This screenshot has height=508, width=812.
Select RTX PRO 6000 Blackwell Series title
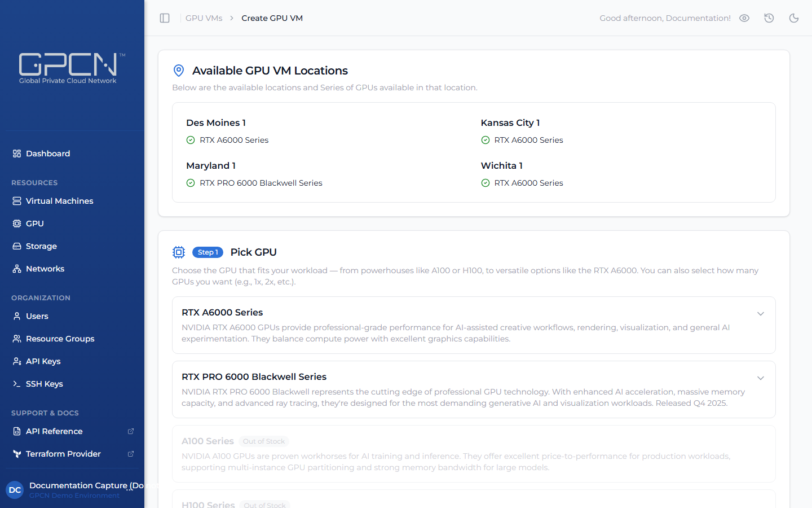click(254, 376)
